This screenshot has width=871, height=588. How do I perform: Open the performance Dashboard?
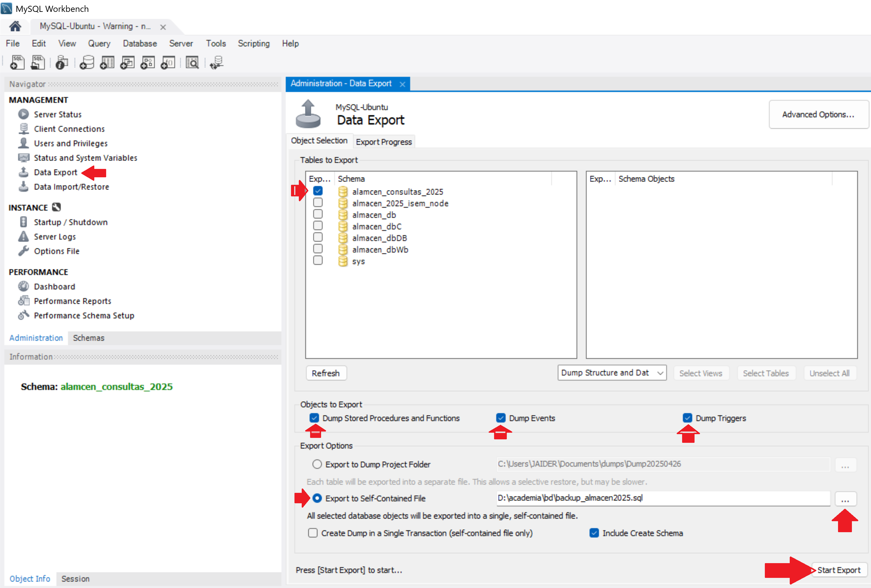pyautogui.click(x=54, y=287)
